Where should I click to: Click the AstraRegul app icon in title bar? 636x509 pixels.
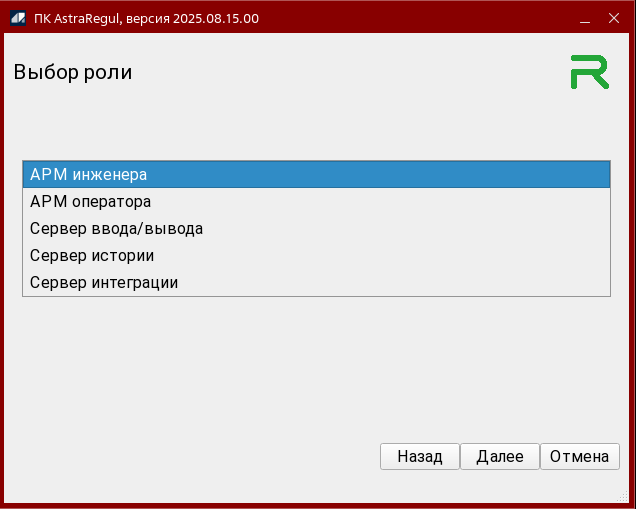[17, 17]
